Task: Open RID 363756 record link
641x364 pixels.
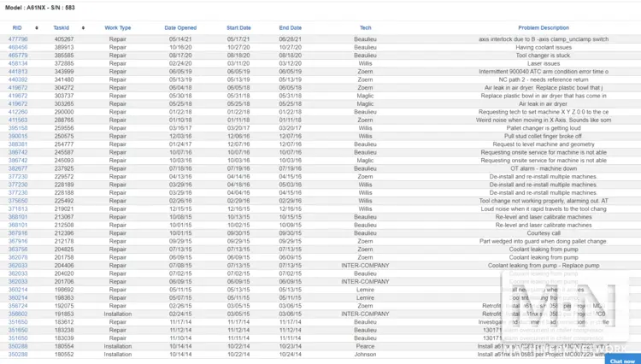Action: pos(18,250)
